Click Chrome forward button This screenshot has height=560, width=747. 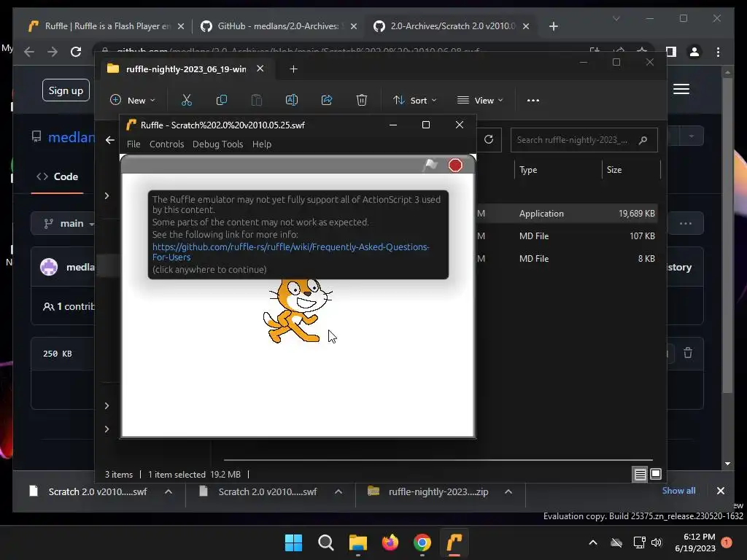[x=53, y=52]
